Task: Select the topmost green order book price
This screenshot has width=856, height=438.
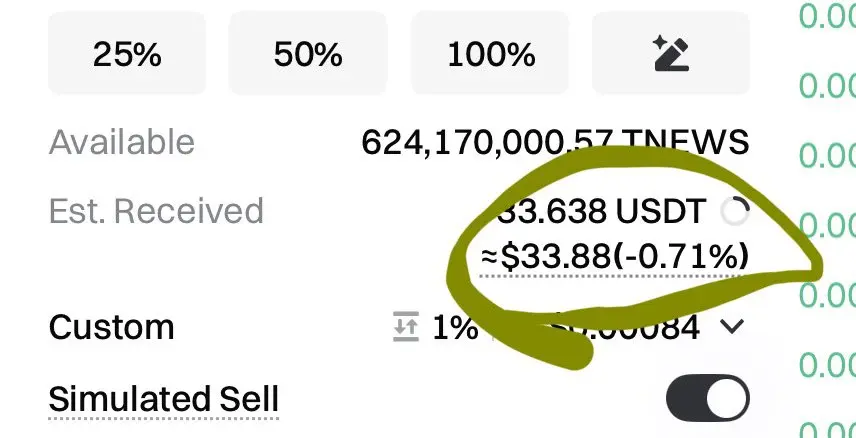Action: (x=826, y=16)
